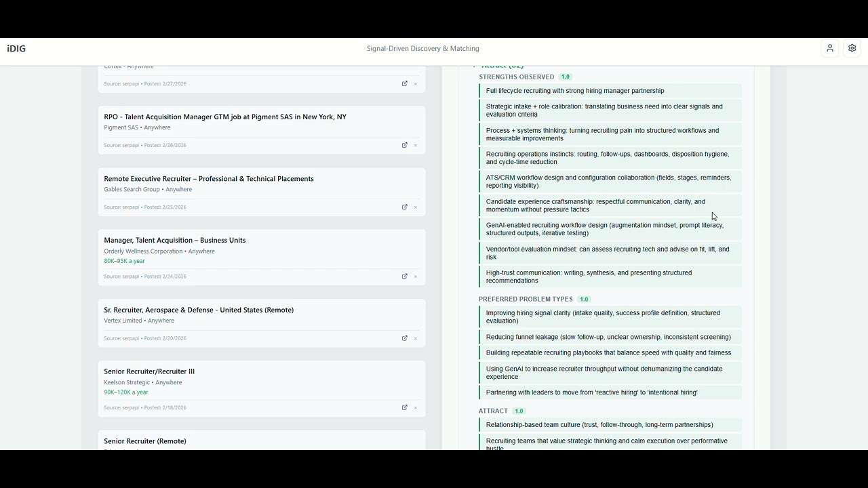This screenshot has width=868, height=488.
Task: Select 'Full lifecycle recruiting' strength item
Action: (610, 91)
